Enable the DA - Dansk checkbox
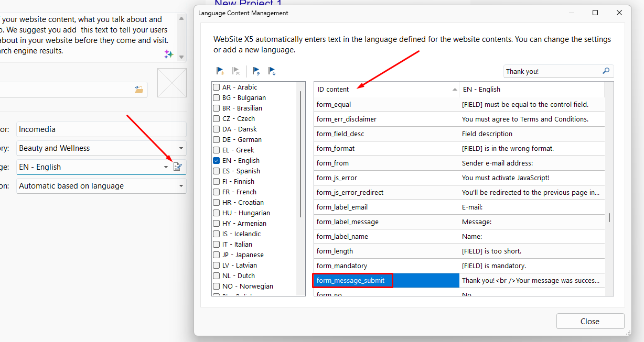This screenshot has height=342, width=644. (216, 129)
